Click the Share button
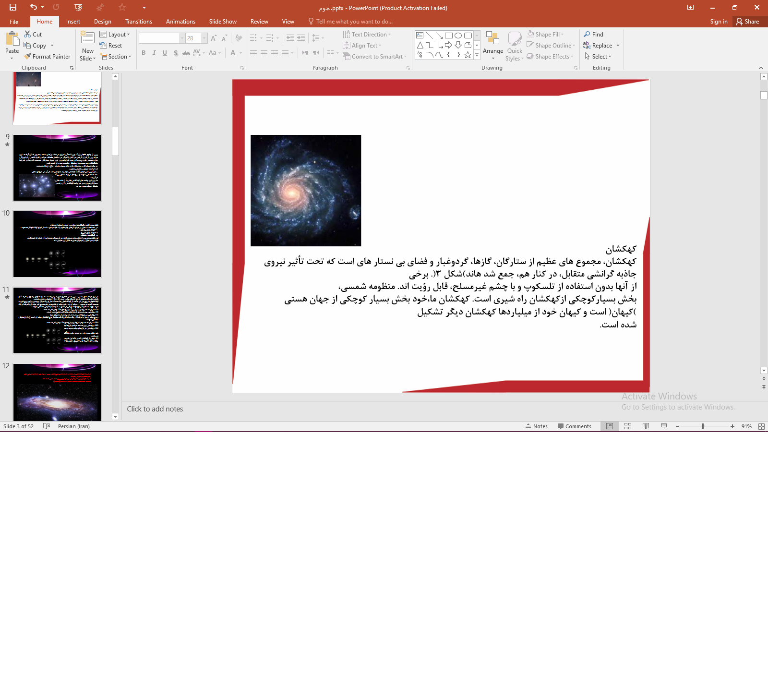 click(x=747, y=22)
